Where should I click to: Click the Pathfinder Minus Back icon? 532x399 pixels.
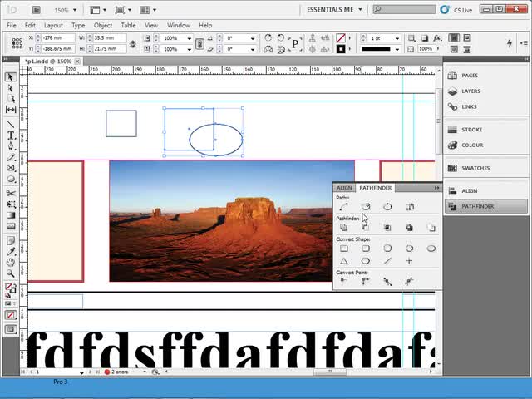point(431,227)
